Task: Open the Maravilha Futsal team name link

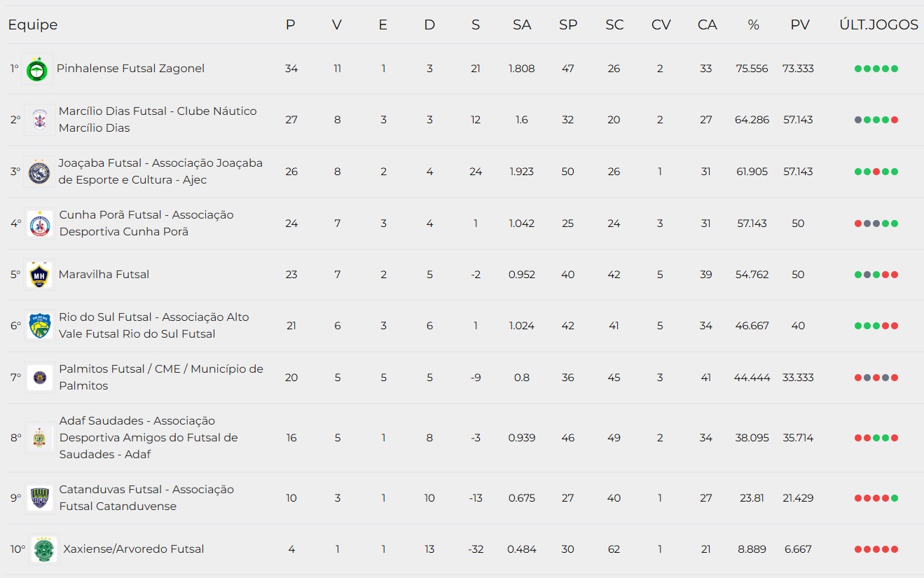Action: [x=104, y=275]
